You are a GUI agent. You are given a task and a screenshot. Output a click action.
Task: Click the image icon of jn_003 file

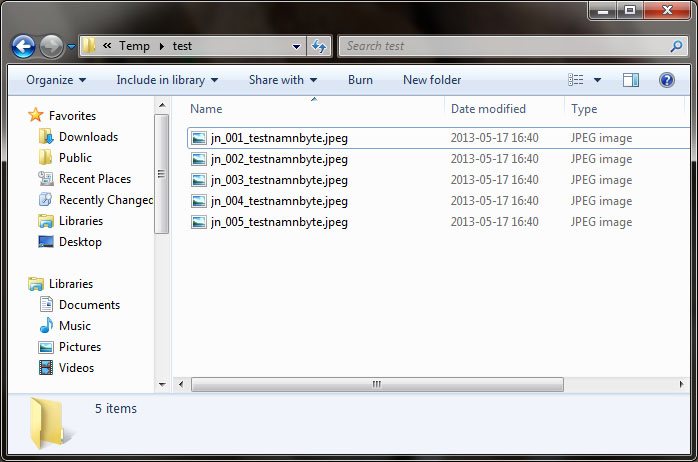(x=199, y=180)
